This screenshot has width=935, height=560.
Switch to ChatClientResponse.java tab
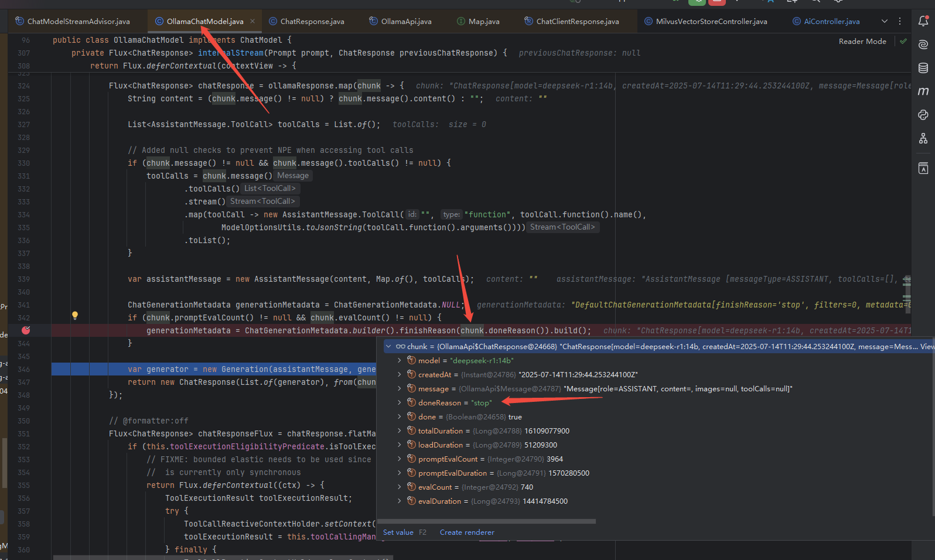click(572, 21)
